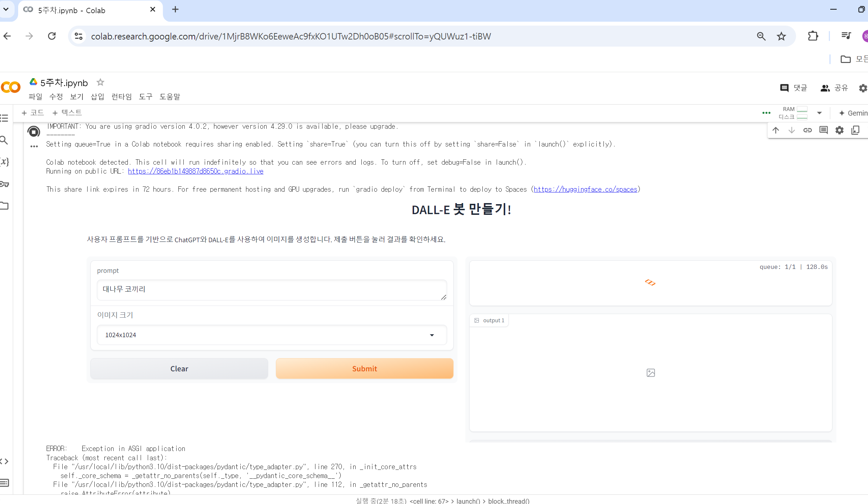Open the gradio.live public URL
The height and width of the screenshot is (504, 868).
(196, 171)
